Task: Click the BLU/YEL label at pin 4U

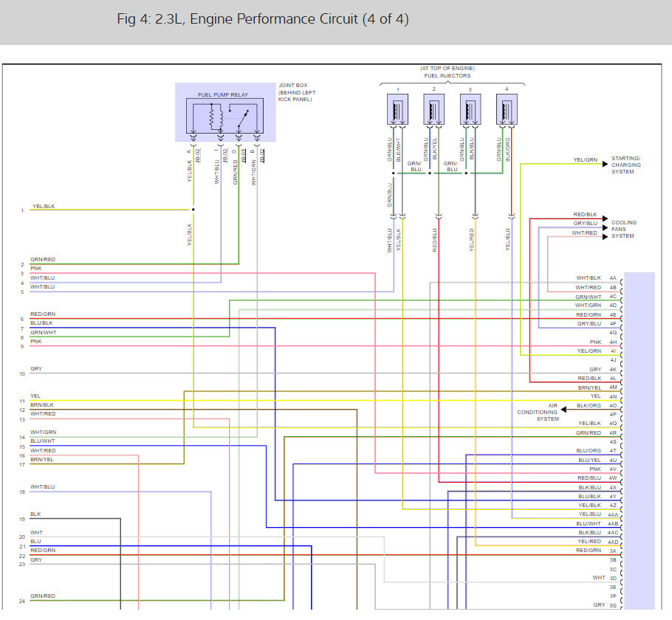Action: click(590, 460)
